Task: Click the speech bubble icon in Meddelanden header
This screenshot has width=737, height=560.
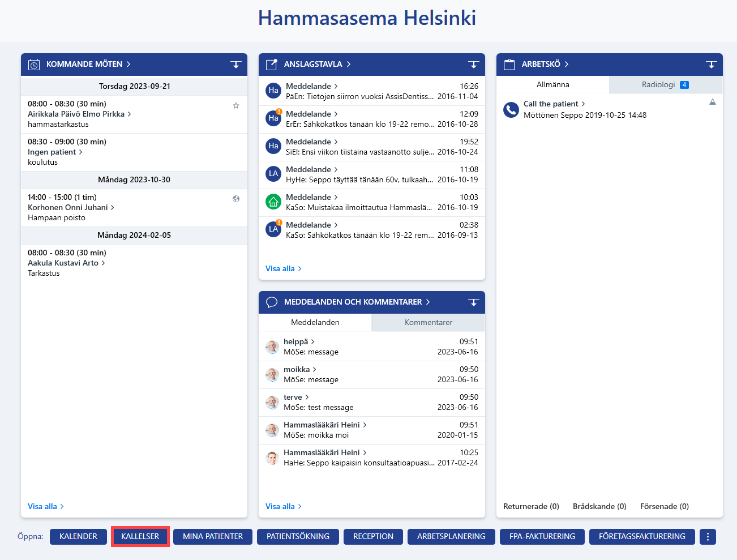Action: pyautogui.click(x=272, y=302)
